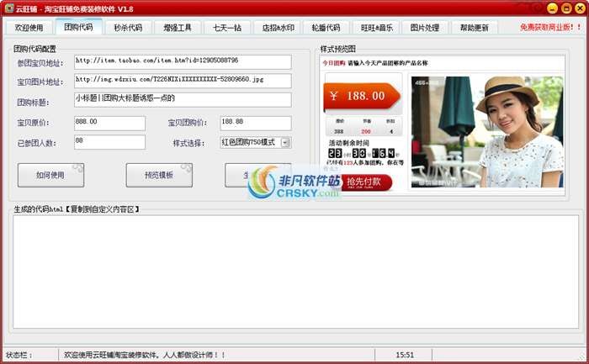589x364 pixels.
Task: Maximize the 云旺铺 window
Action: (566, 8)
